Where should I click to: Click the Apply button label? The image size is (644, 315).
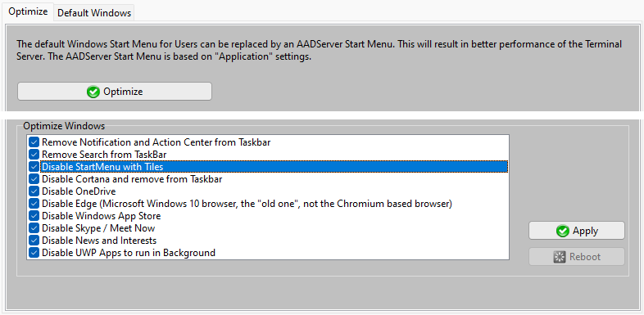click(x=585, y=231)
